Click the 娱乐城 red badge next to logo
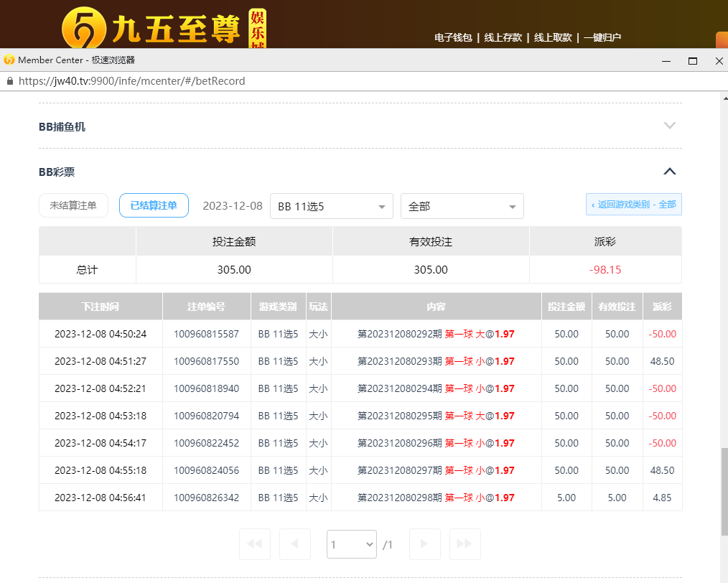Viewport: 728px width, 583px height. click(257, 29)
